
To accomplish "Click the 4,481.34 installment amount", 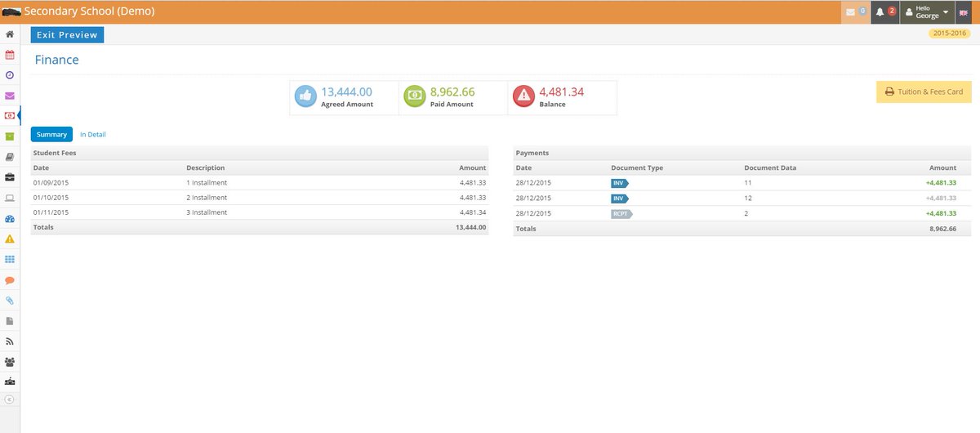I will point(473,212).
